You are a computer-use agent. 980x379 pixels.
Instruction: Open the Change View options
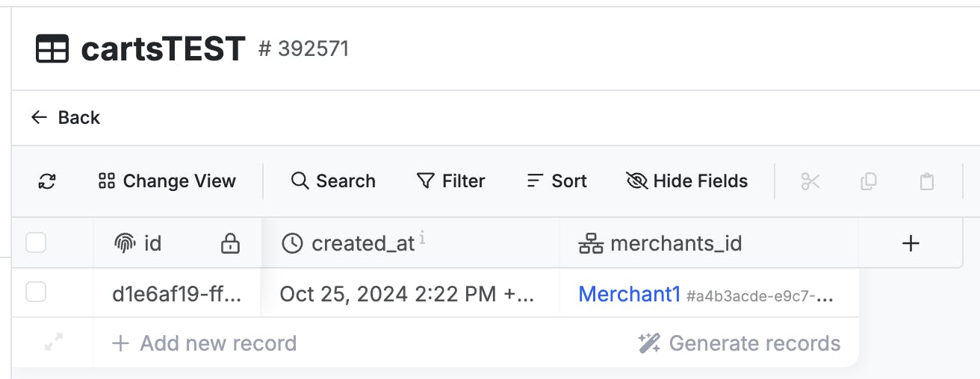click(167, 181)
